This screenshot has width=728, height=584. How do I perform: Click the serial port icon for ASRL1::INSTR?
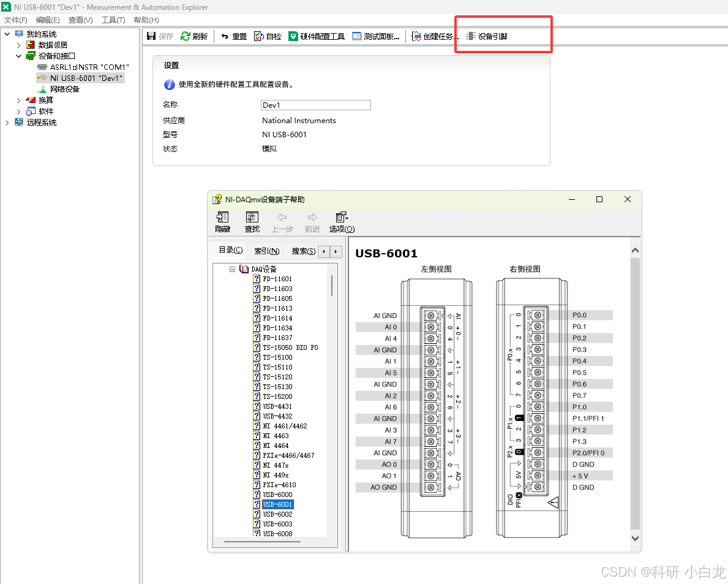pos(42,67)
